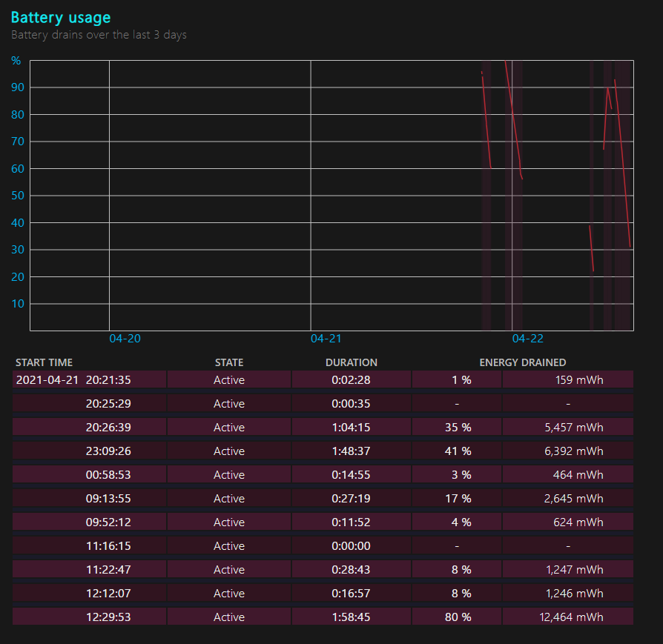The image size is (663, 644).
Task: Select the 20:25:29 start time row
Action: 89,403
